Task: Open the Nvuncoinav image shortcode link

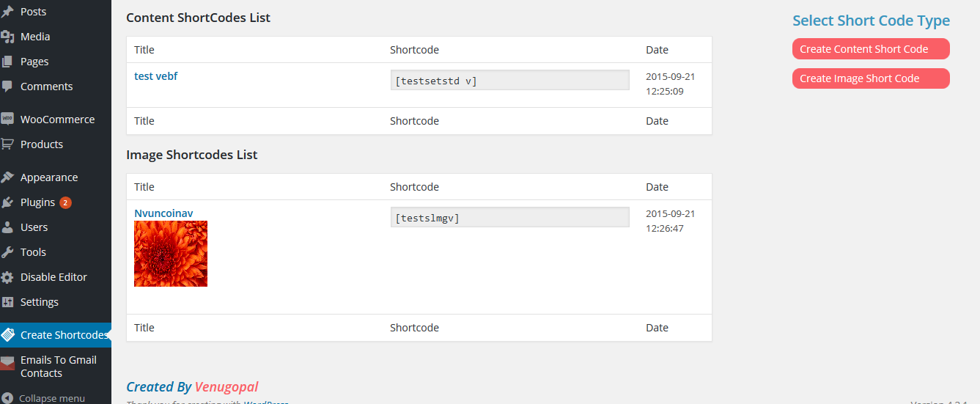Action: click(x=163, y=213)
